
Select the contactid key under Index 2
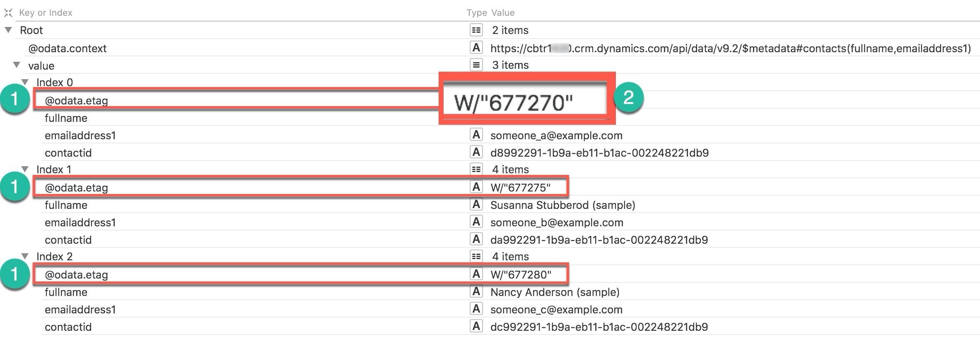pyautogui.click(x=68, y=327)
